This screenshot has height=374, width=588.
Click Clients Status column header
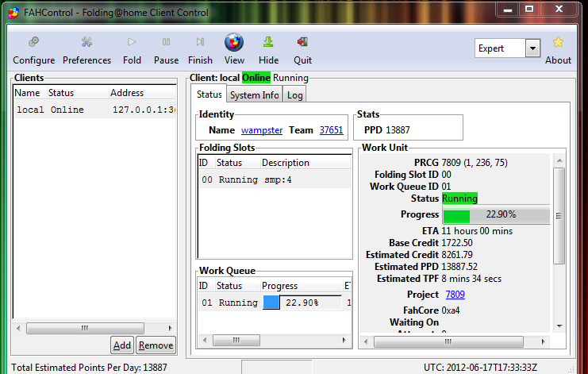78,93
